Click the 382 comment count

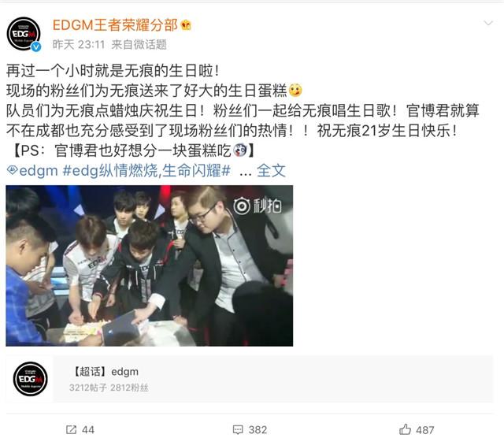pos(258,430)
